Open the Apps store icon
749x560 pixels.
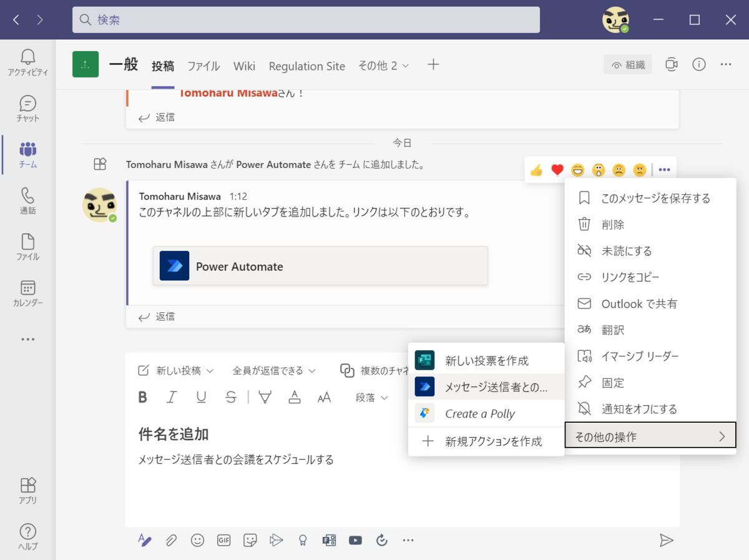point(27,491)
